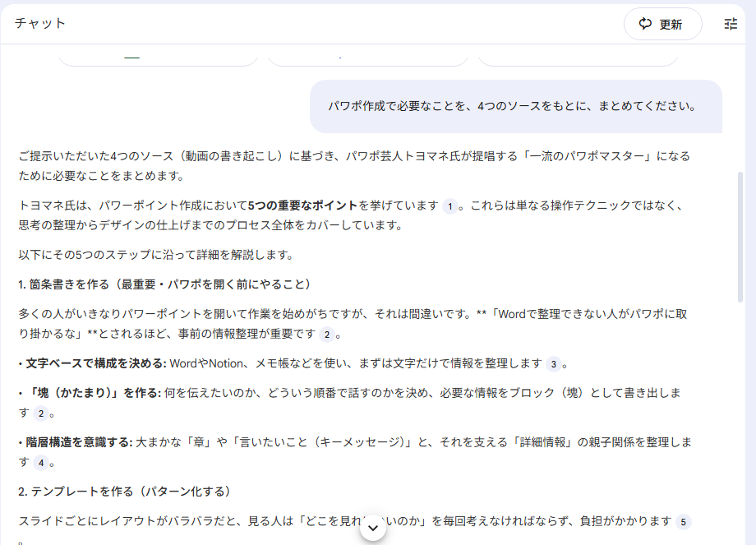The width and height of the screenshot is (756, 545).
Task: Click the chat's vertical scrollbar thumb
Action: click(x=741, y=238)
